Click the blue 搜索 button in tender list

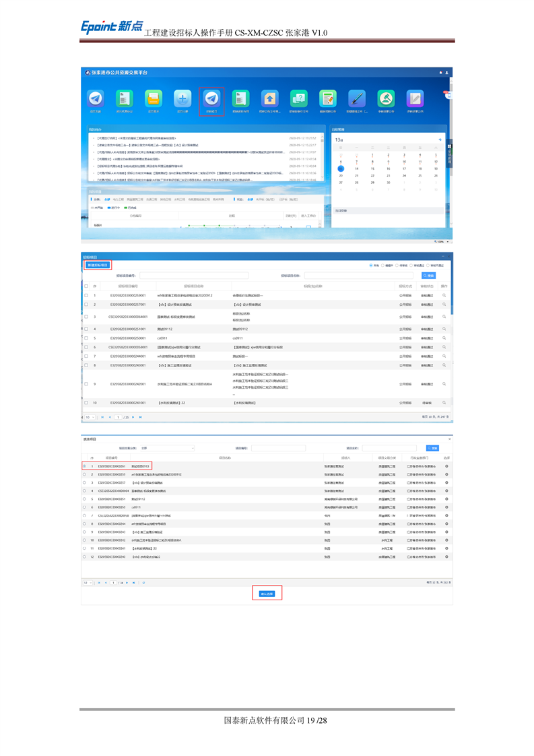click(429, 276)
